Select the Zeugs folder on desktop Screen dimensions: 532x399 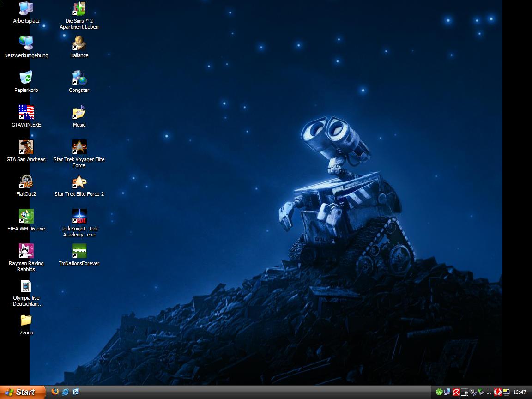26,320
